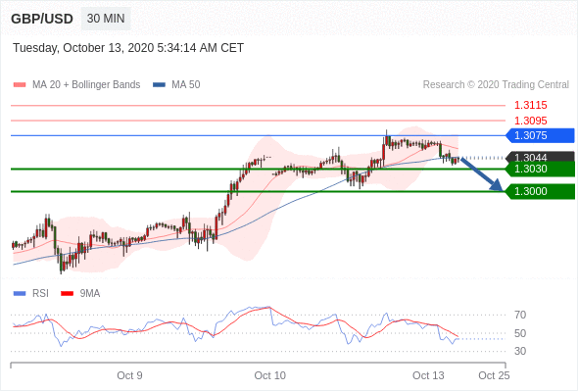Click the Trading Central copyright text
This screenshot has width=578, height=392.
coord(496,85)
